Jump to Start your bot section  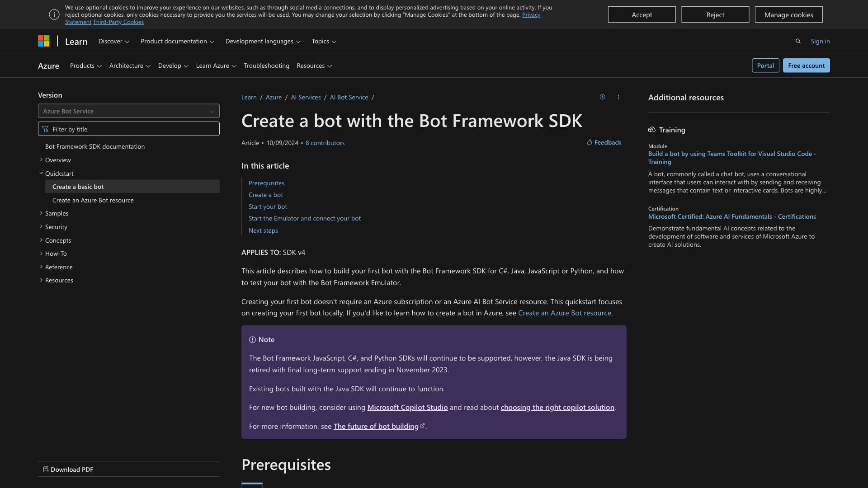coord(268,206)
